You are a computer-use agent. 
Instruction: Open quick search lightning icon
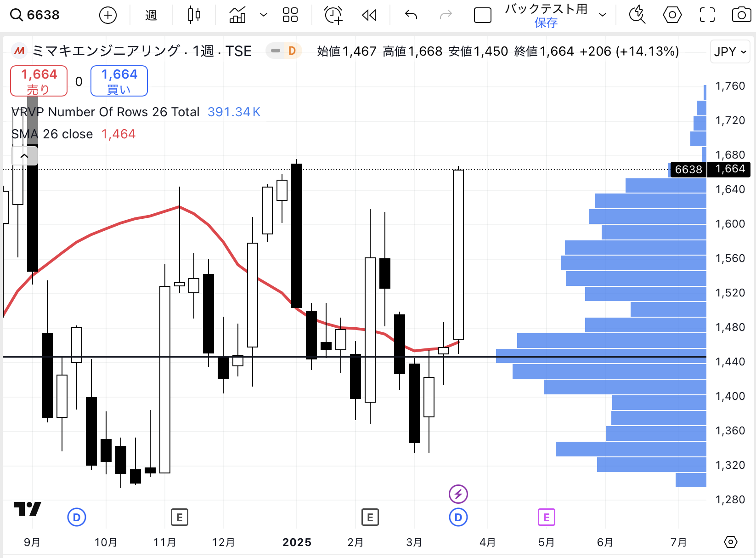(x=638, y=15)
